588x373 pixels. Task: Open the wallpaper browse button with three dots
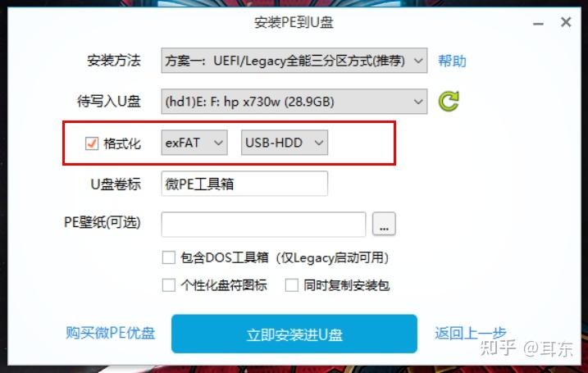coord(384,224)
